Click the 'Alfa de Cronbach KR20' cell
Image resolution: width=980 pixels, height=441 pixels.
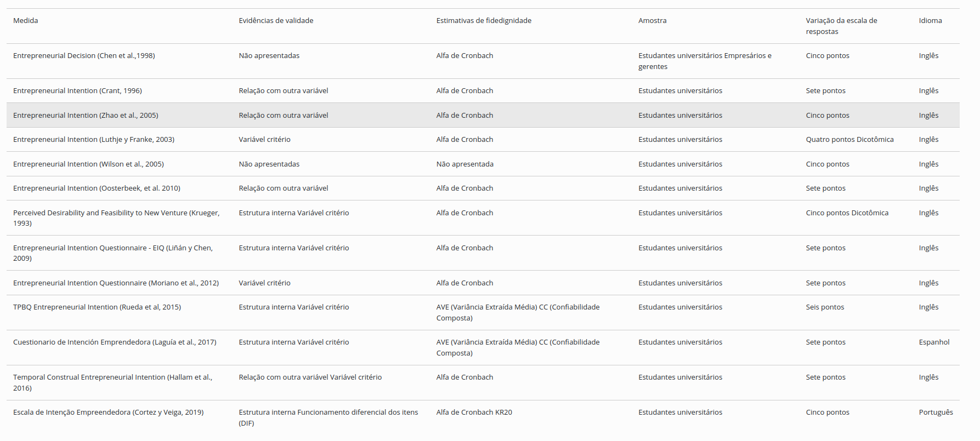pyautogui.click(x=474, y=413)
